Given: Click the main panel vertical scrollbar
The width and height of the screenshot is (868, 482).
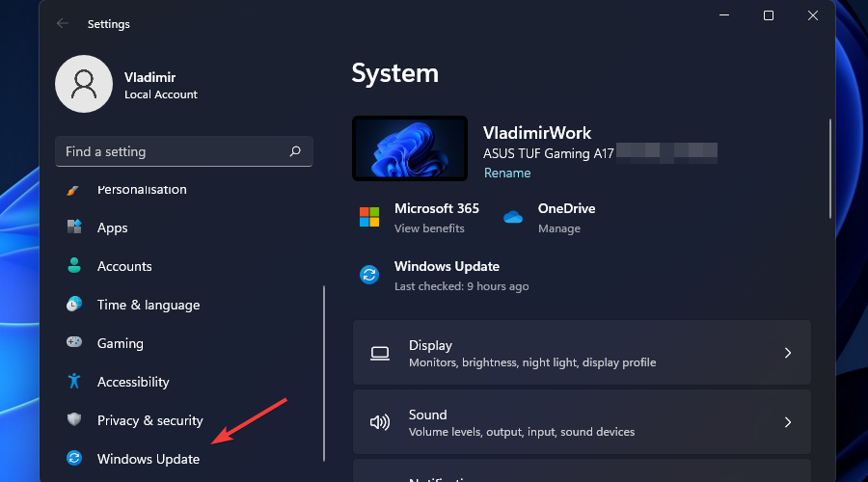Looking at the screenshot, I should point(829,169).
